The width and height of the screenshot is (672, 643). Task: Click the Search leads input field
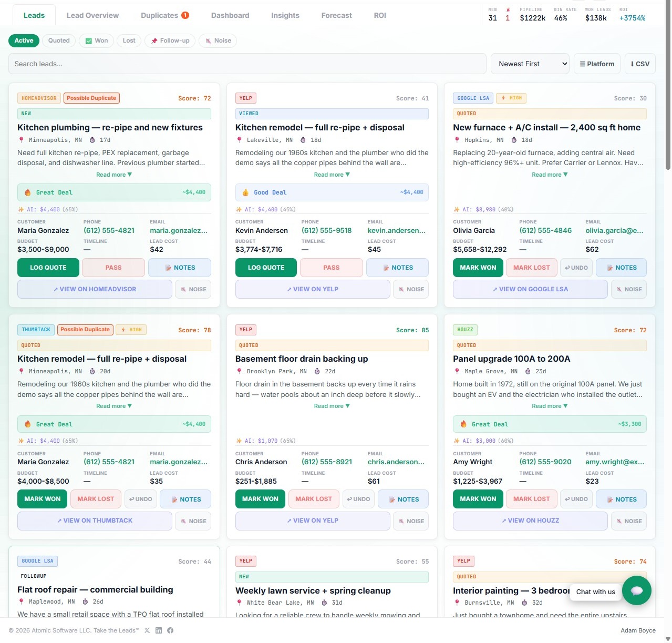247,64
